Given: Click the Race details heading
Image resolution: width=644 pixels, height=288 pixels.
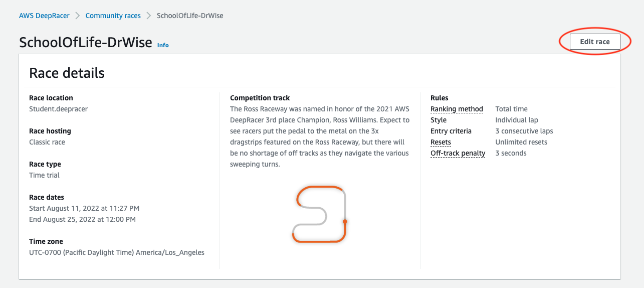Looking at the screenshot, I should click(x=67, y=73).
